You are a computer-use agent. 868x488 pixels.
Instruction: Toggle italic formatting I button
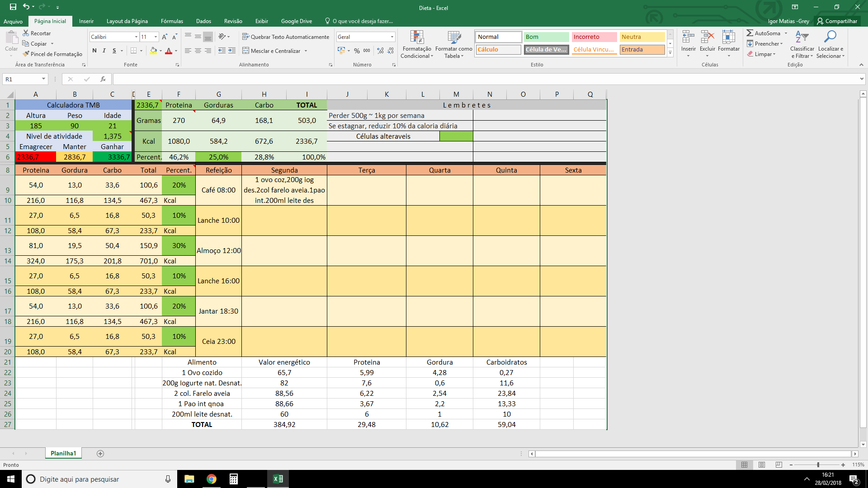pos(104,51)
